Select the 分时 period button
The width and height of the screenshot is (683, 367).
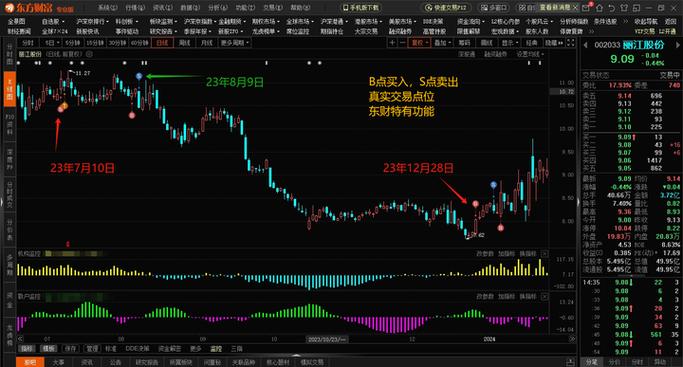click(x=27, y=43)
